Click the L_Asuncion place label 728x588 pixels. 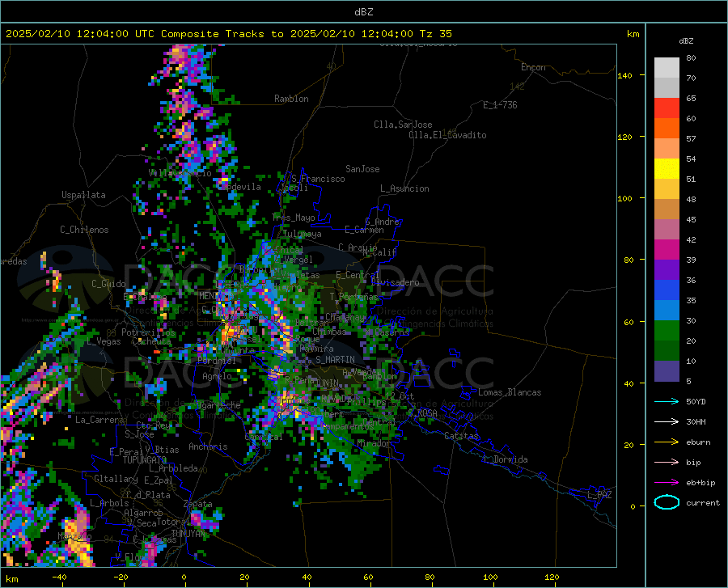click(x=404, y=188)
